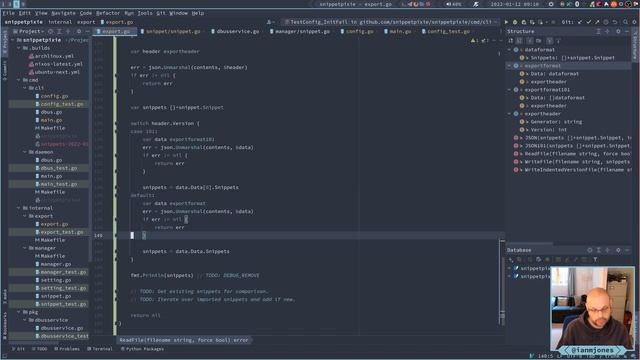Image resolution: width=640 pixels, height=360 pixels.
Task: Collapse the .builds folder
Action: (19, 48)
